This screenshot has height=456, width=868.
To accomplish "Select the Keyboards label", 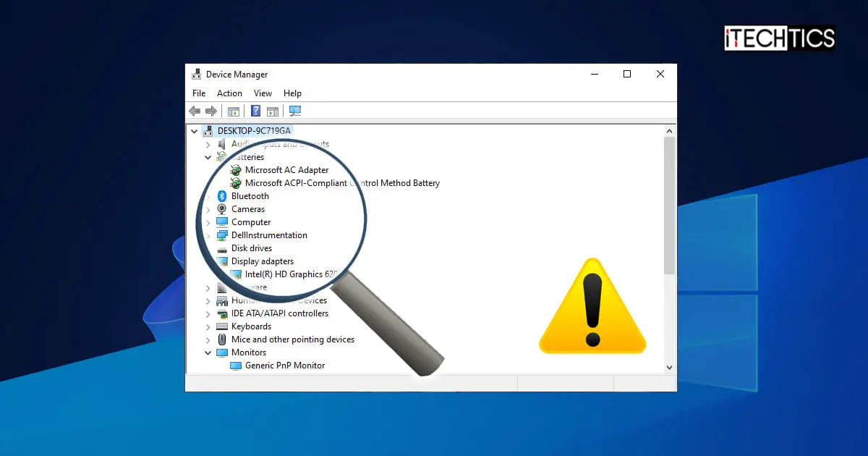I will pyautogui.click(x=251, y=326).
